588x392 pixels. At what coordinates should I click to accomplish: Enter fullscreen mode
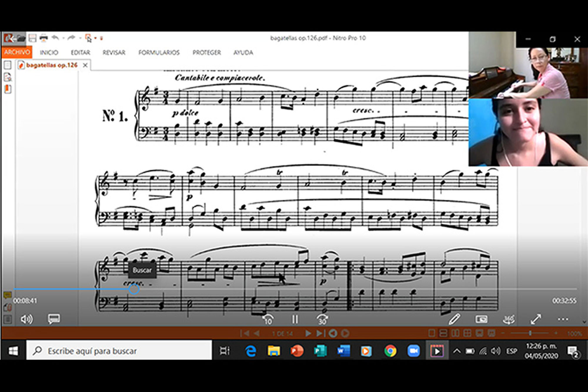point(536,319)
